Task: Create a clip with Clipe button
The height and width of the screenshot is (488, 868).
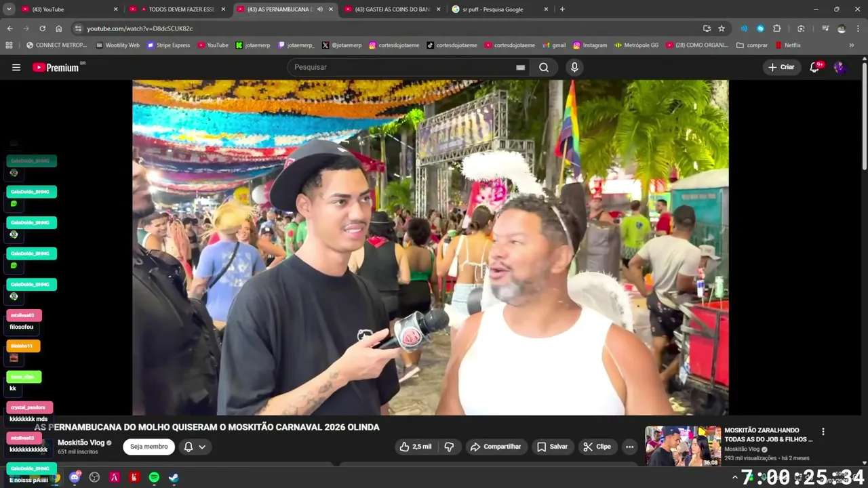Action: click(x=597, y=447)
